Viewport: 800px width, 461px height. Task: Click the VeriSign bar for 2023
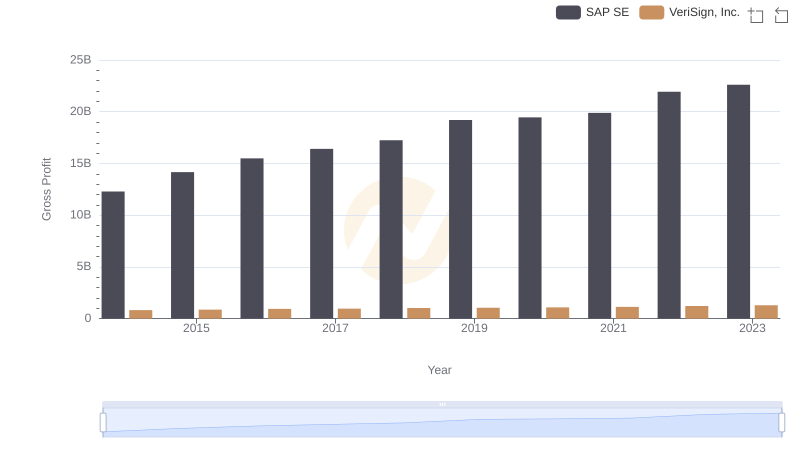(766, 312)
